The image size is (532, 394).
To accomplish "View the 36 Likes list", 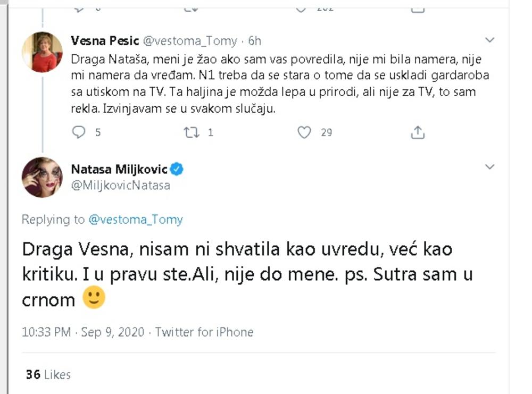I will (x=48, y=375).
